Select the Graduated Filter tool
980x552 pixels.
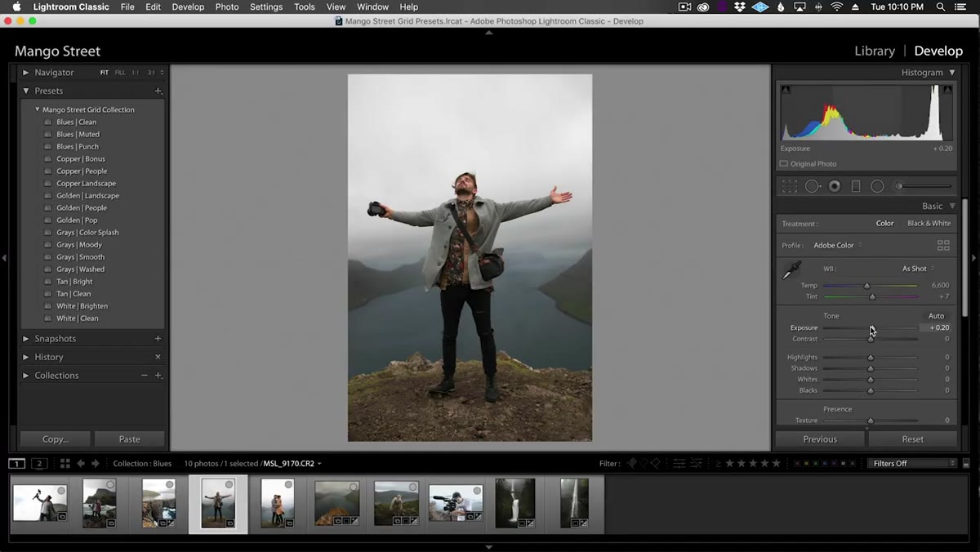tap(856, 186)
